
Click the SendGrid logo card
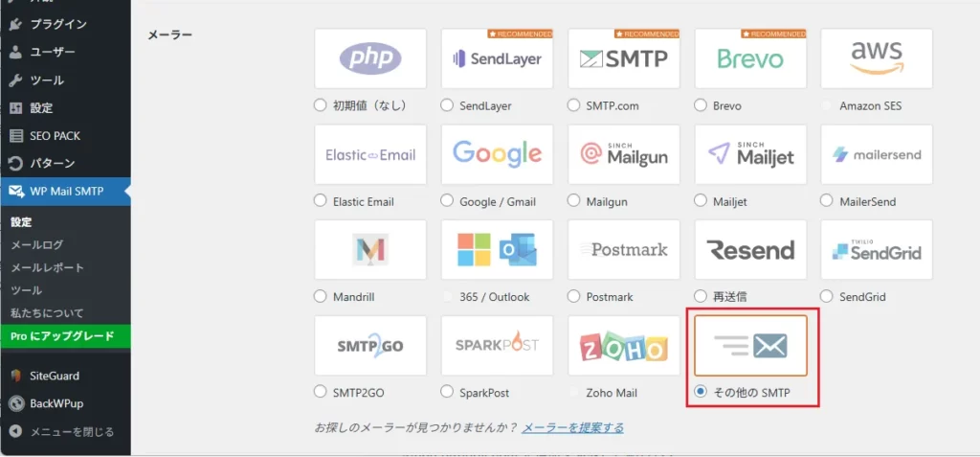877,249
